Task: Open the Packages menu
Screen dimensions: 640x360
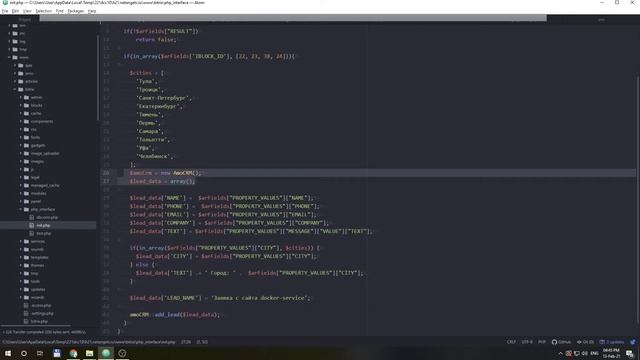Action: point(76,11)
